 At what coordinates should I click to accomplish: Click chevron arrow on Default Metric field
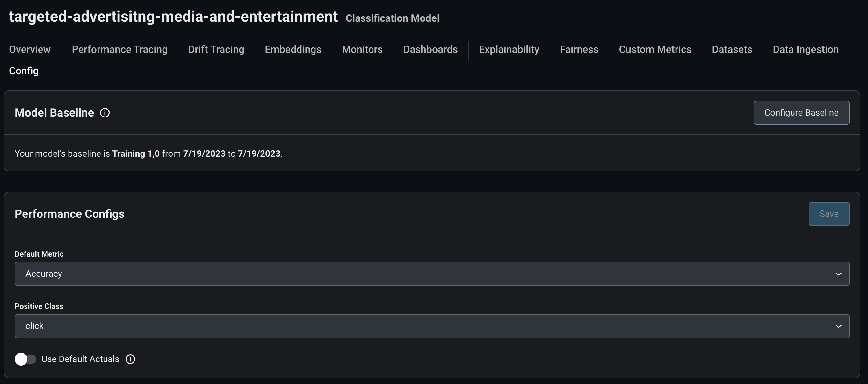(x=838, y=274)
